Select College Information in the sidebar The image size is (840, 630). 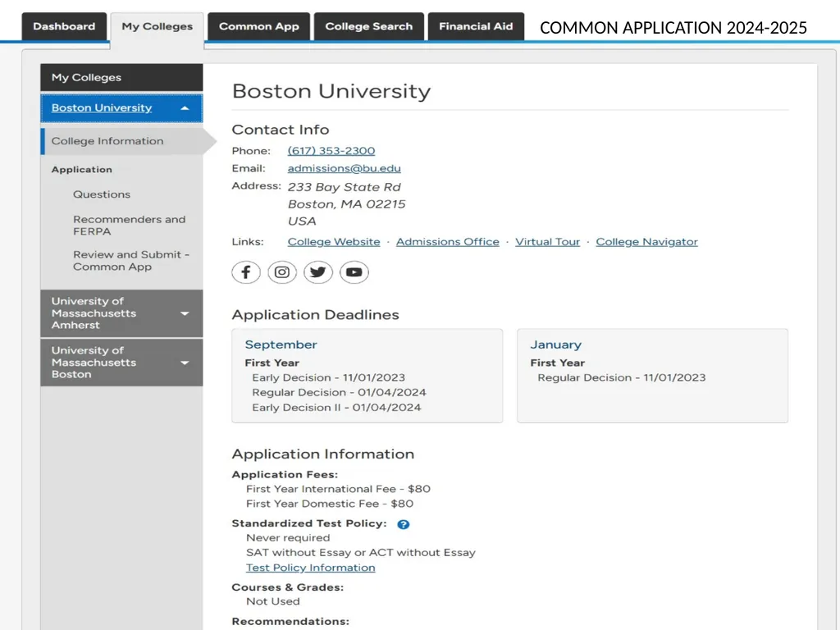coord(122,141)
